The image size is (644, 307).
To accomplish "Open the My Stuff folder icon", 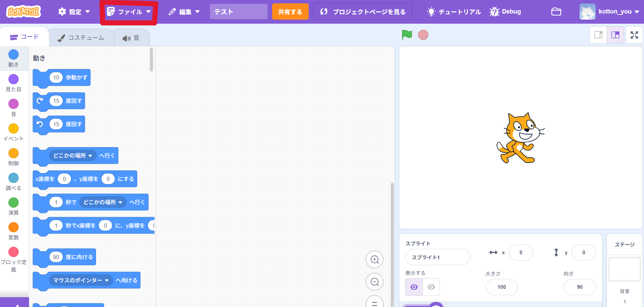I will point(556,12).
